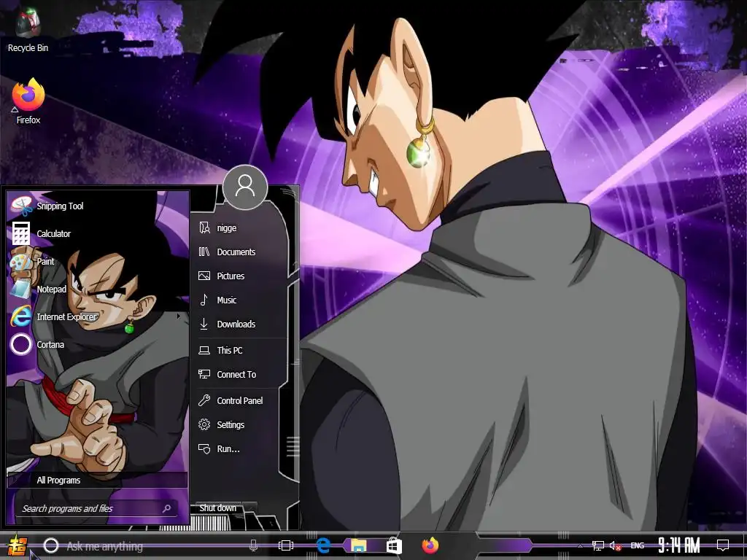This screenshot has width=747, height=560.
Task: Launch Cortana from the start menu list
Action: click(x=98, y=344)
